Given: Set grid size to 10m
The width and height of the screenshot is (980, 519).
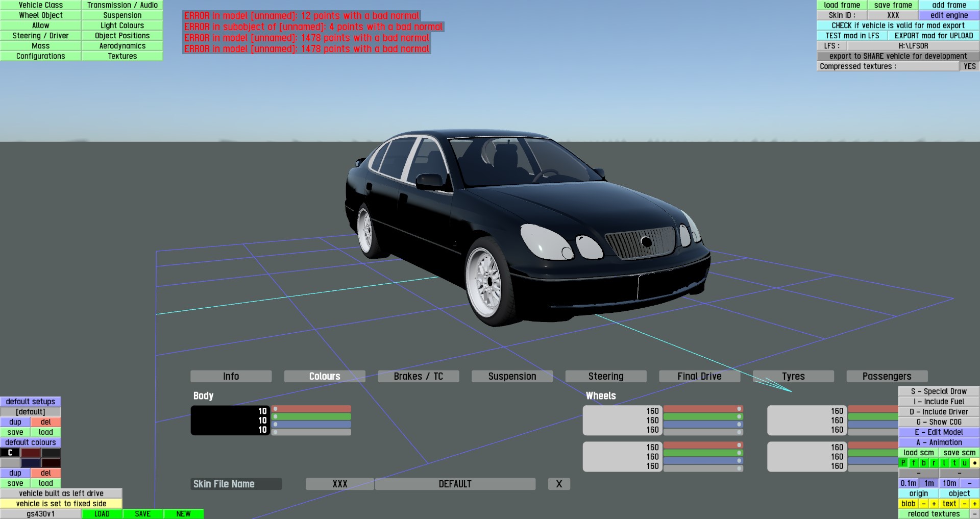Looking at the screenshot, I should 949,483.
